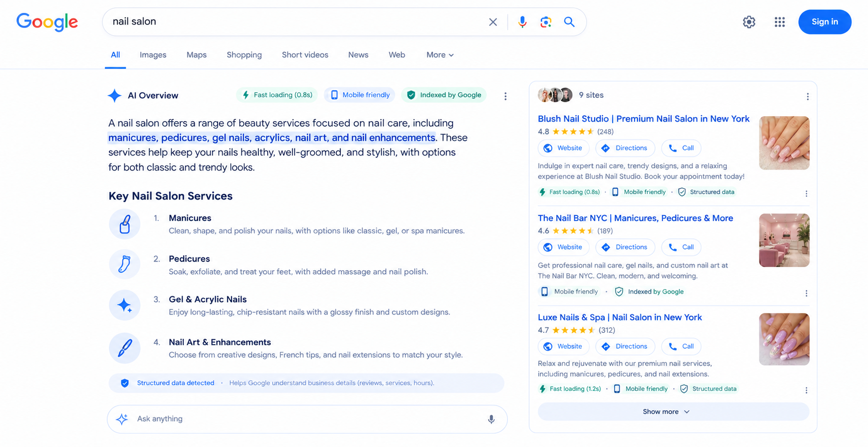The width and height of the screenshot is (868, 447).
Task: Click the microphone in the Ask anything box
Action: [x=491, y=419]
